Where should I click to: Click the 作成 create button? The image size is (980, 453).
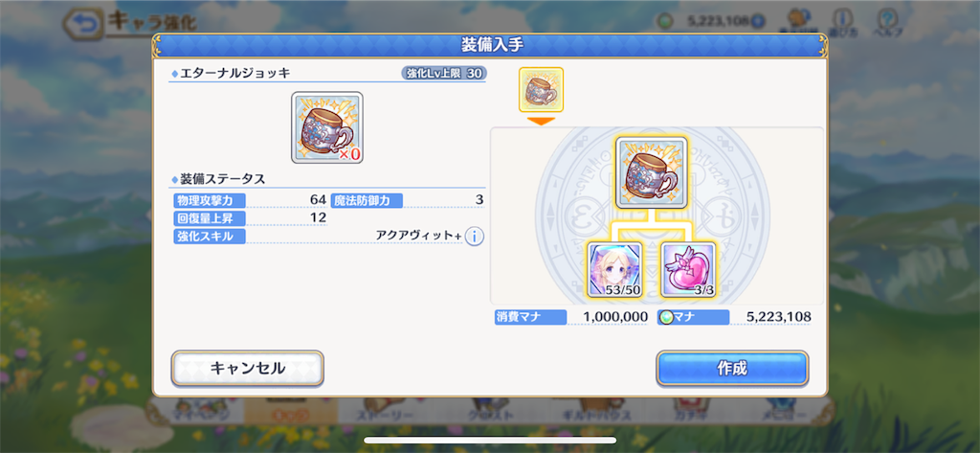[732, 369]
